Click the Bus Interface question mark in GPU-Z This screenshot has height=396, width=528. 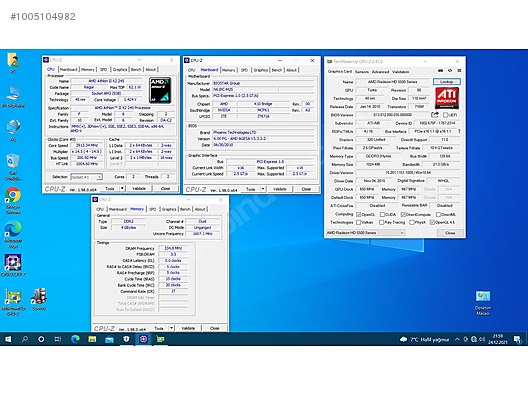459,131
